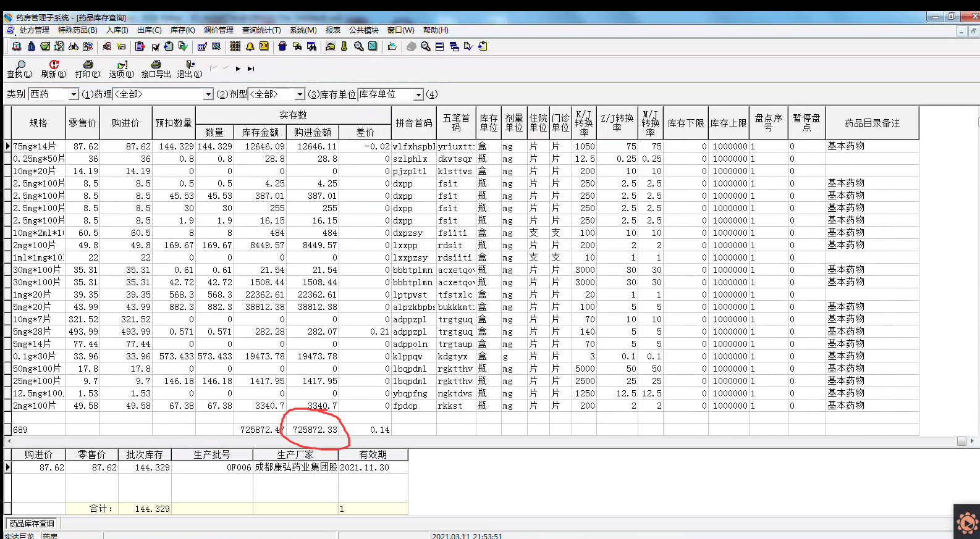Screen dimensions: 980x539
Task: Click the yellow bell icon in the toolbar
Action: pyautogui.click(x=250, y=46)
